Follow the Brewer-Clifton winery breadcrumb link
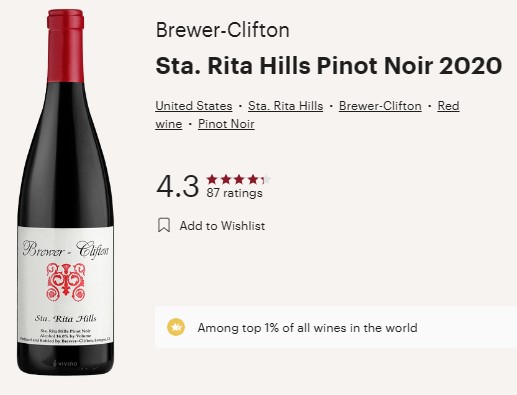517x395 pixels. tap(380, 106)
